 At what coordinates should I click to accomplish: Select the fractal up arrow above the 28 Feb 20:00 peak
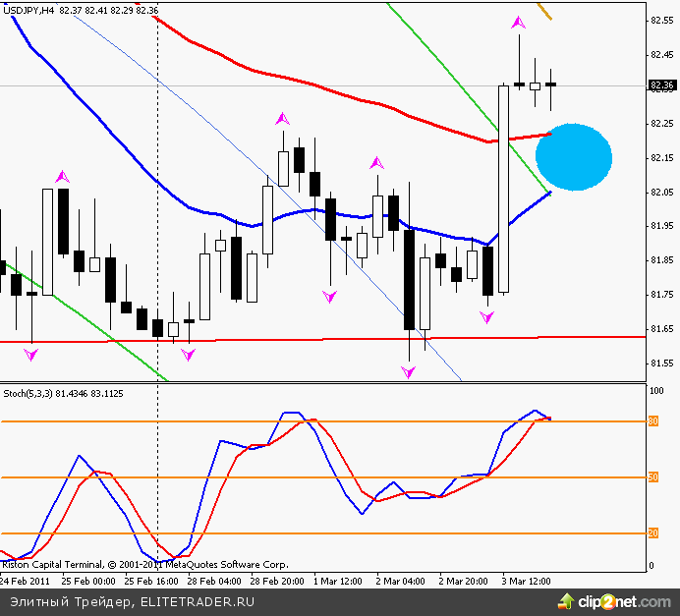[282, 119]
